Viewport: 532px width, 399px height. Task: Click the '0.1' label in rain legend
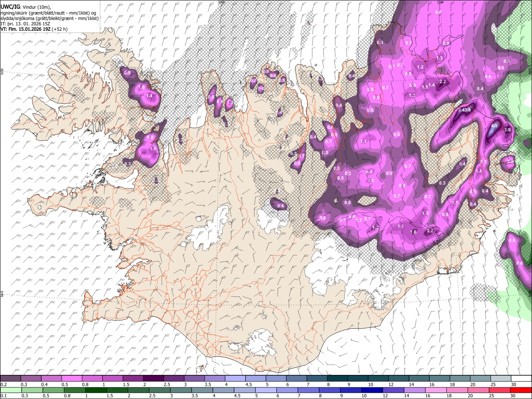coord(3,396)
